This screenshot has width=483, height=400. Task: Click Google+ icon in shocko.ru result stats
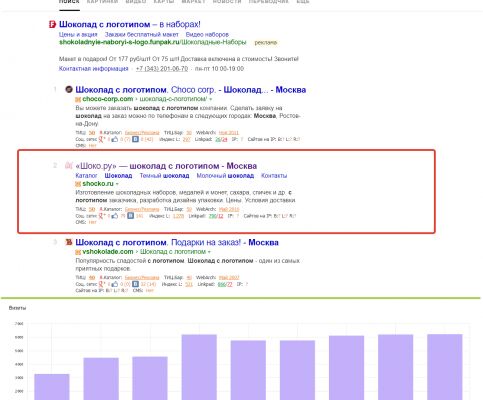(x=102, y=216)
